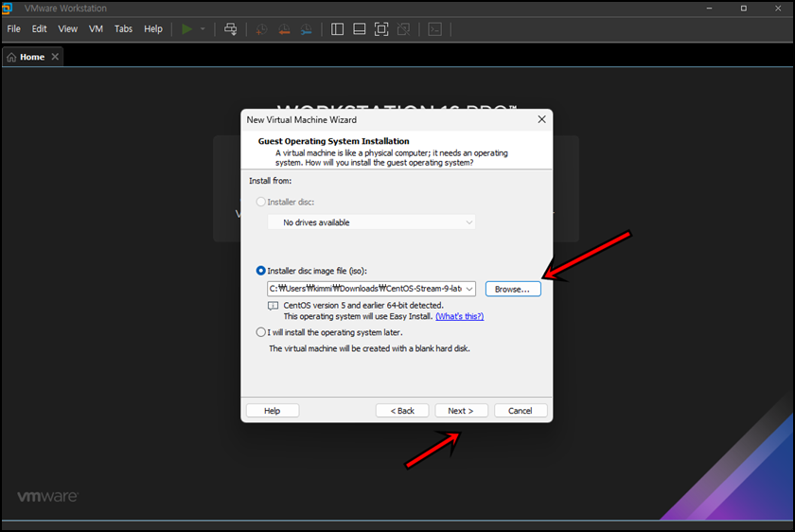Click the CentOS version 5 detected text
The height and width of the screenshot is (532, 795).
point(363,306)
